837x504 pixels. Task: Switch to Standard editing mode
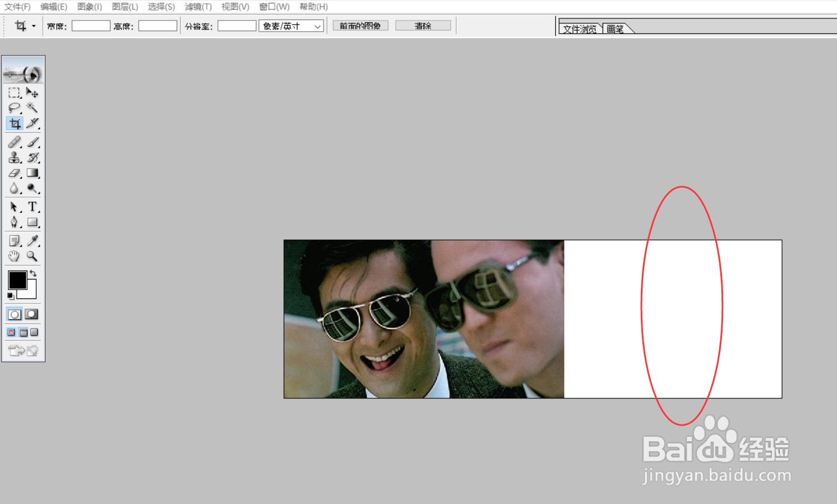[15, 315]
